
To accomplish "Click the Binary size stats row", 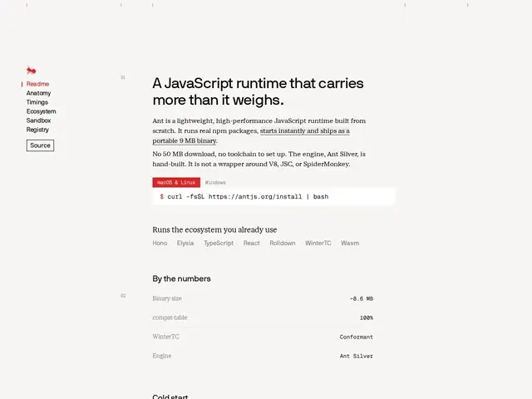I will click(x=263, y=298).
